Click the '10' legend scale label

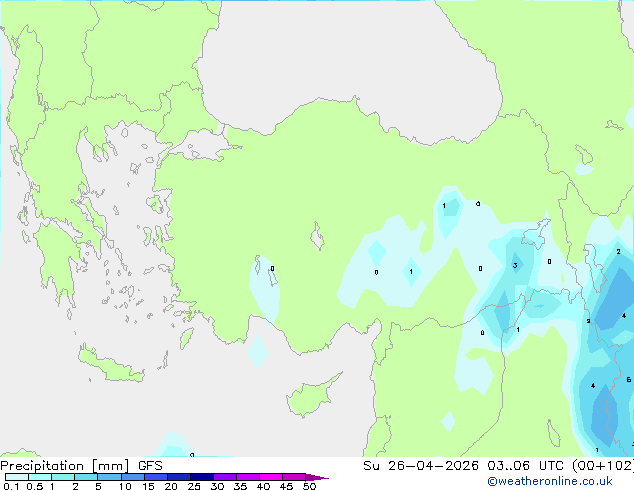coord(125,486)
